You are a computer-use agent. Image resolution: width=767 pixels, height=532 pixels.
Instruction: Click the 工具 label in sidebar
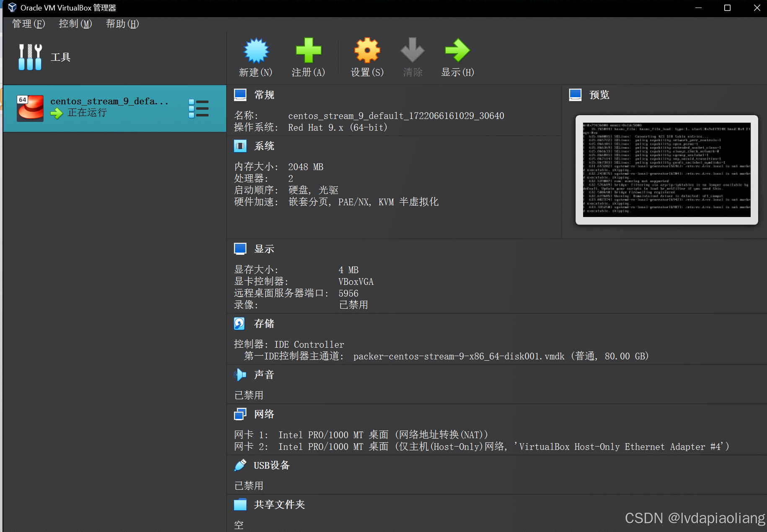click(x=61, y=57)
